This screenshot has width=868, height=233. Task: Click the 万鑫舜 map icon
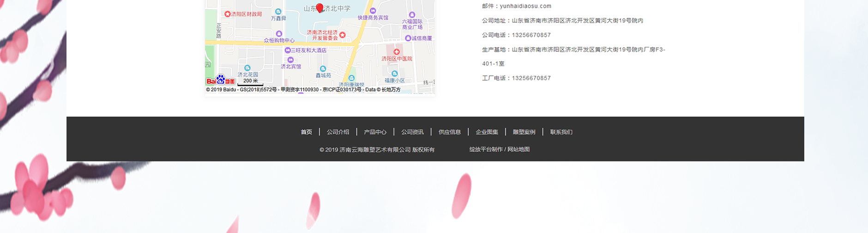point(278,12)
